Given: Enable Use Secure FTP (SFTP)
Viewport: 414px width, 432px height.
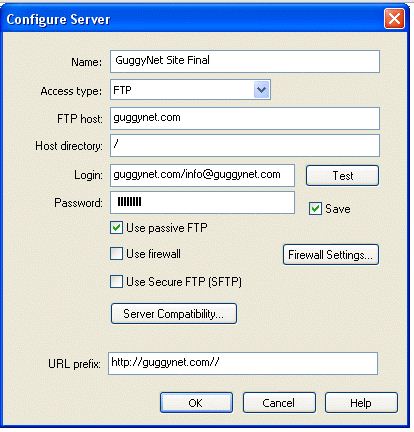Looking at the screenshot, I should coord(116,282).
